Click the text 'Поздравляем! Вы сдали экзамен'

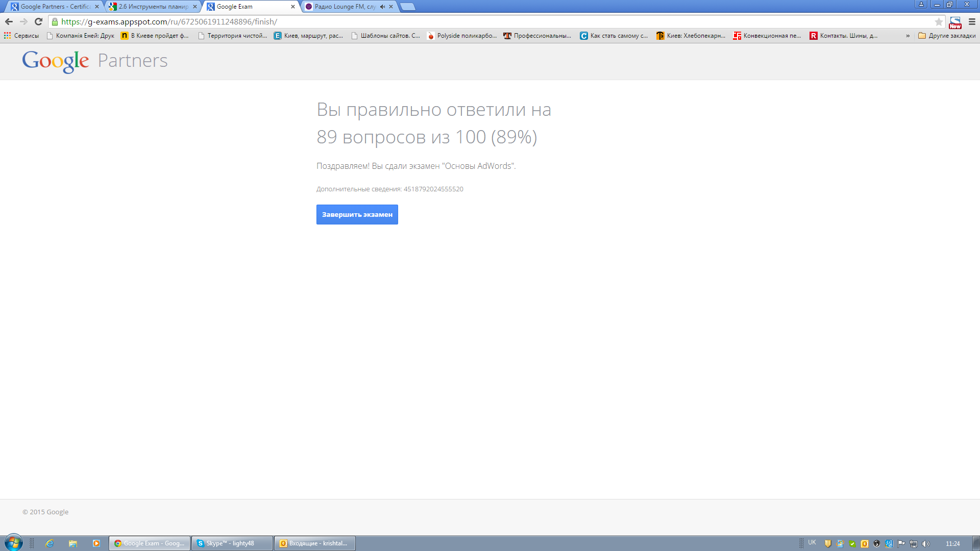coord(378,166)
